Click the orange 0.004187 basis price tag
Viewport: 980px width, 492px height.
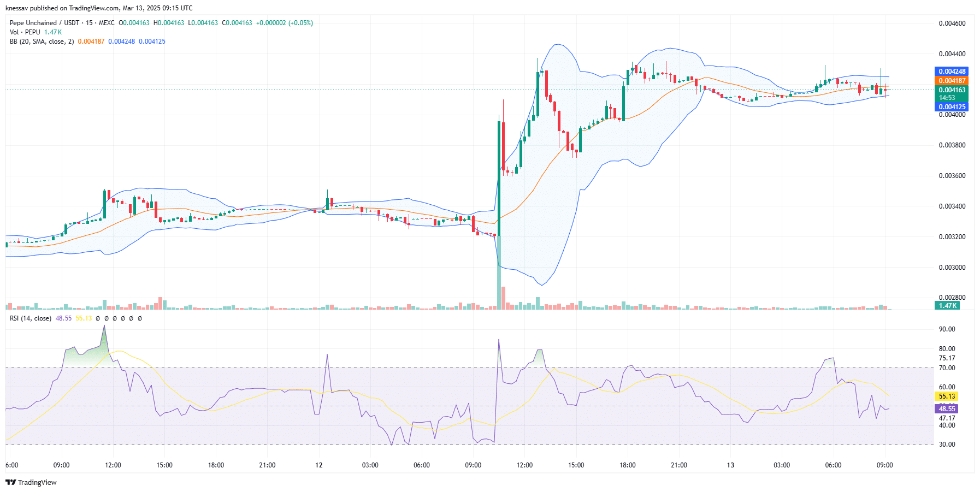click(952, 81)
